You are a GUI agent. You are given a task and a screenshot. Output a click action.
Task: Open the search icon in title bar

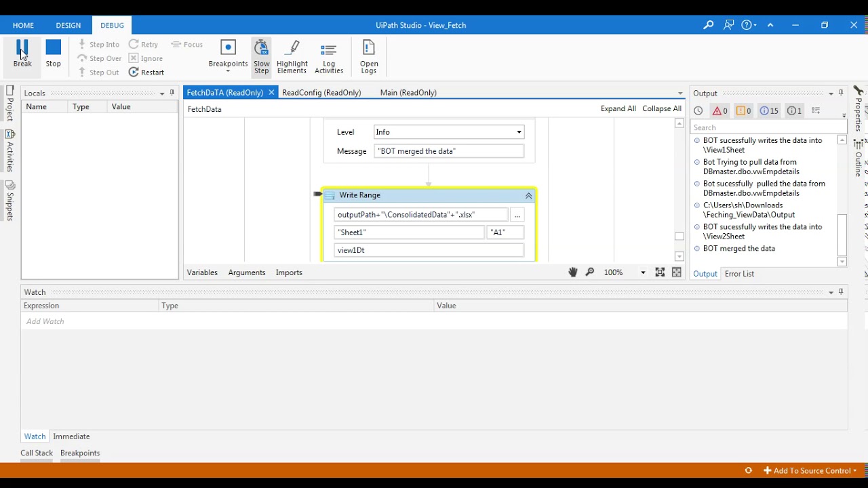[709, 25]
